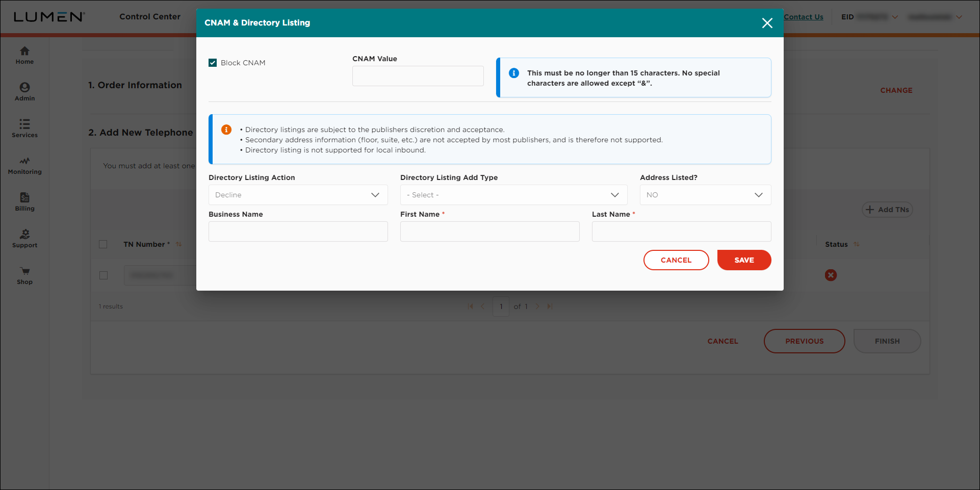Open the Directory Listing Action dropdown
This screenshot has width=980, height=490.
tap(298, 195)
